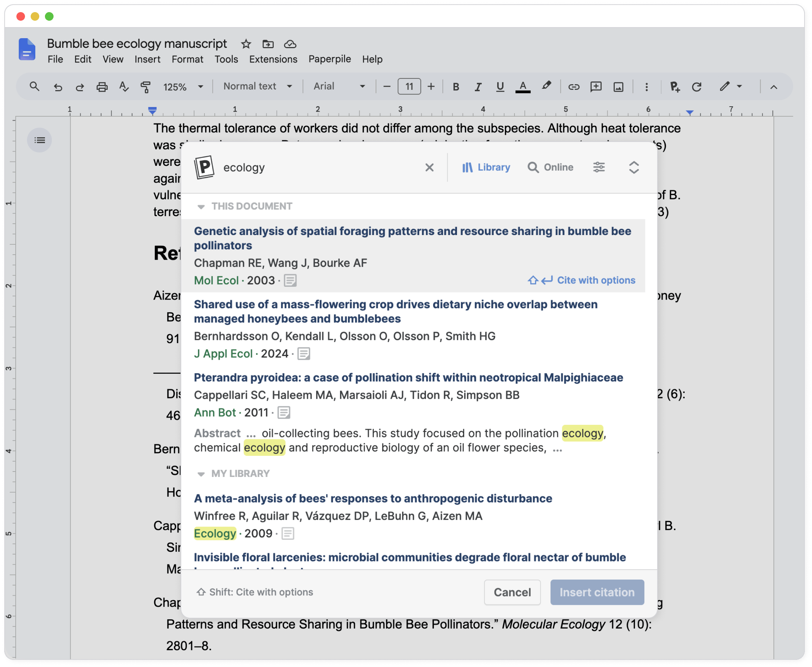The width and height of the screenshot is (812, 667).
Task: Click the Paperpile refresh citations icon
Action: [697, 87]
